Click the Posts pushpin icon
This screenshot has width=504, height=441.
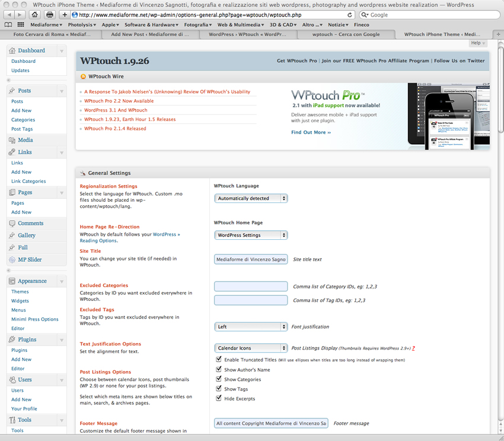tap(12, 91)
